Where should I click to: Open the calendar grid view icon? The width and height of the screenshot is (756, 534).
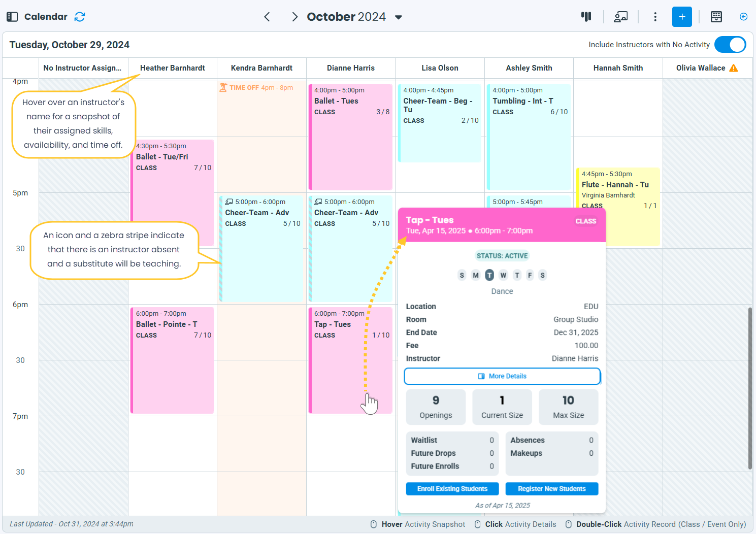[716, 17]
